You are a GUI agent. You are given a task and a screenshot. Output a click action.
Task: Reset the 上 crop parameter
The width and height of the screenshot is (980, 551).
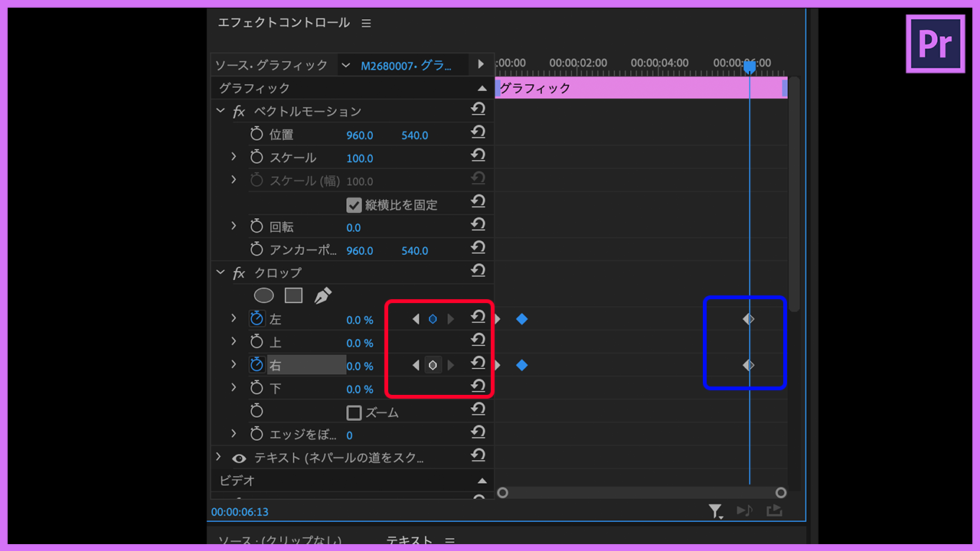point(478,341)
